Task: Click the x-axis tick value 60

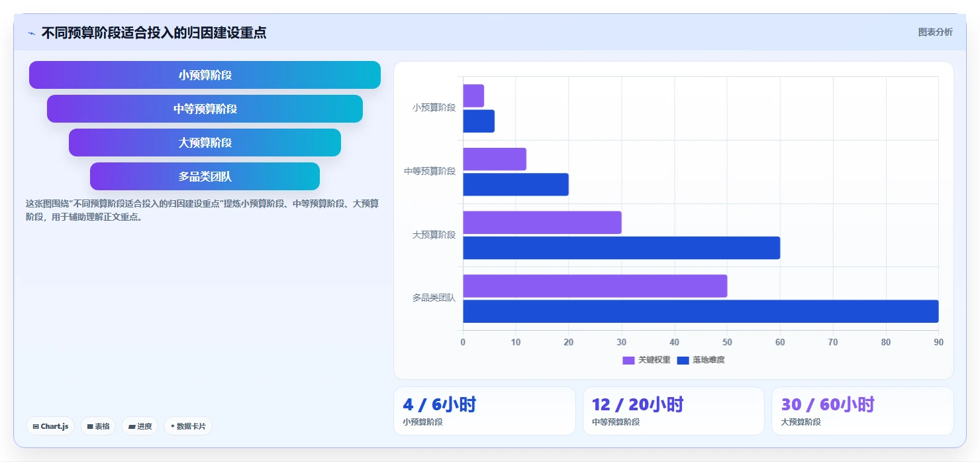Action: (x=780, y=342)
